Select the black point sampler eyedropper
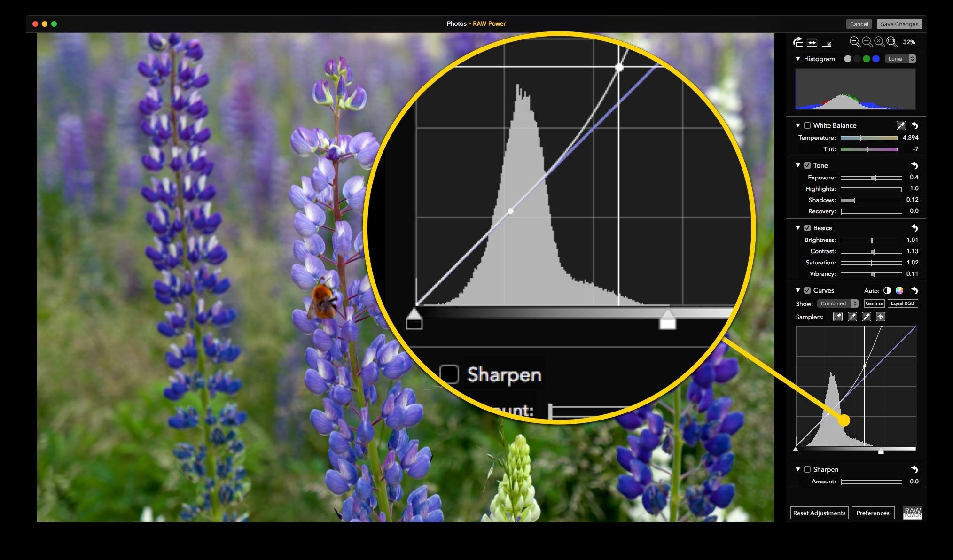This screenshot has height=560, width=953. 837,317
